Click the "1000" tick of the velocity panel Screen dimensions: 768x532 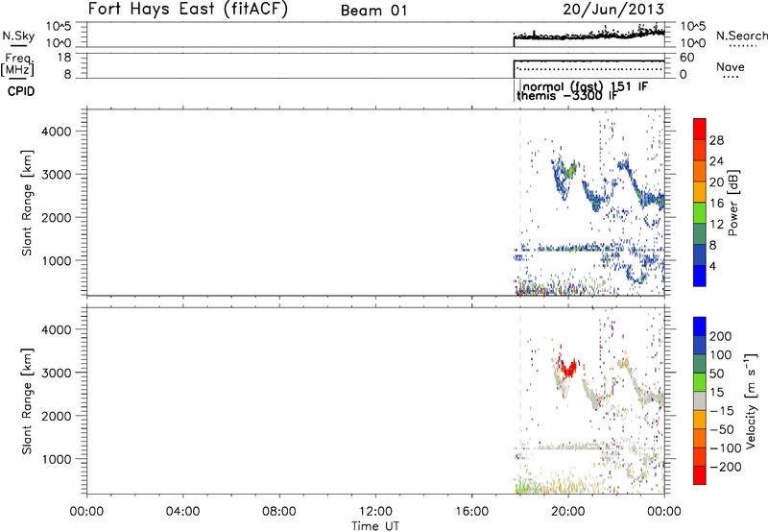pos(56,459)
